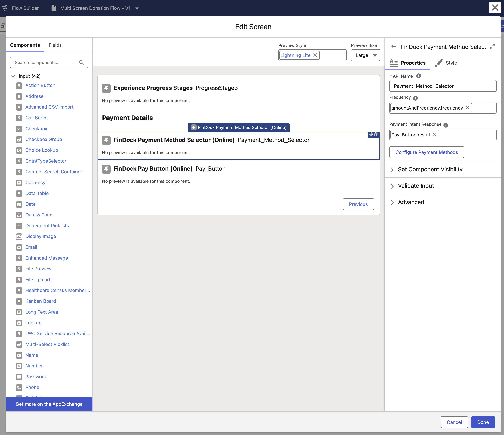Click the Password component icon
The width and height of the screenshot is (504, 435).
(19, 377)
